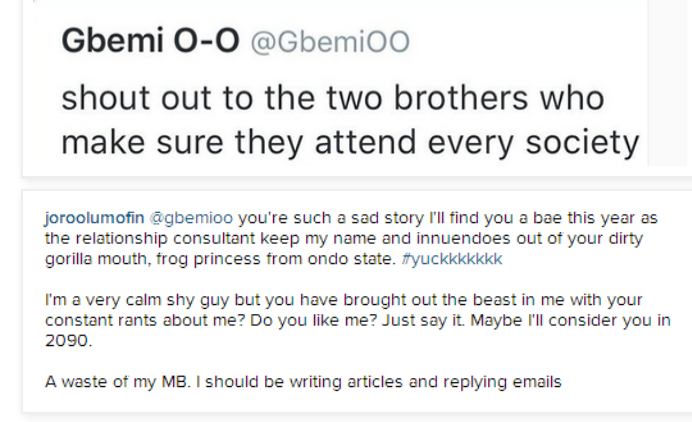Click line starting "gorilla mouth, frog princess"

click(x=274, y=259)
